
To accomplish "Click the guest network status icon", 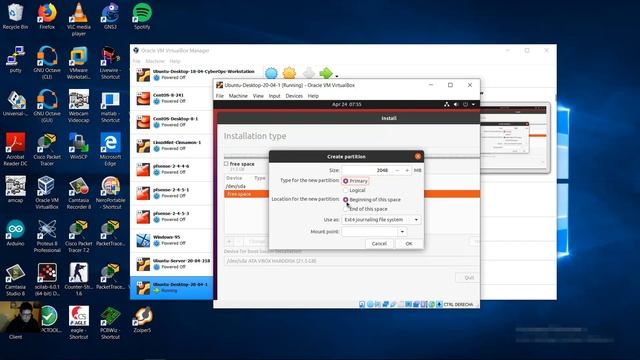I will 447,104.
